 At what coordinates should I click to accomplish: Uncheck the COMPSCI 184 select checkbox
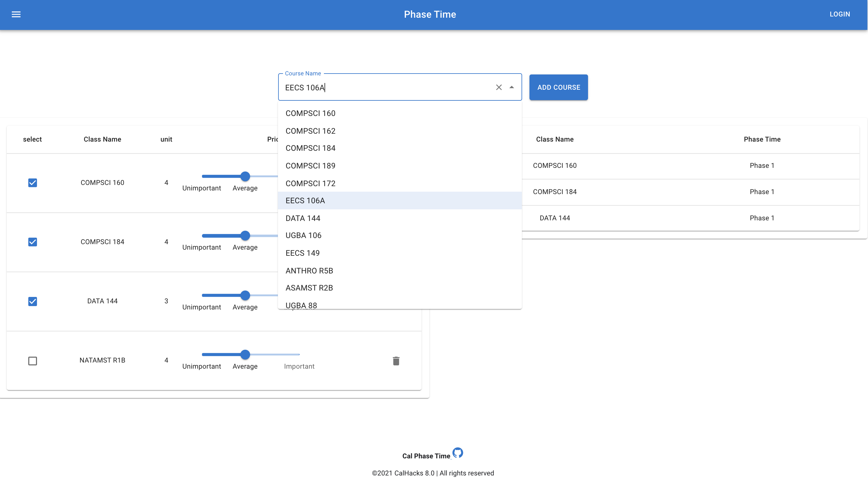pos(32,242)
